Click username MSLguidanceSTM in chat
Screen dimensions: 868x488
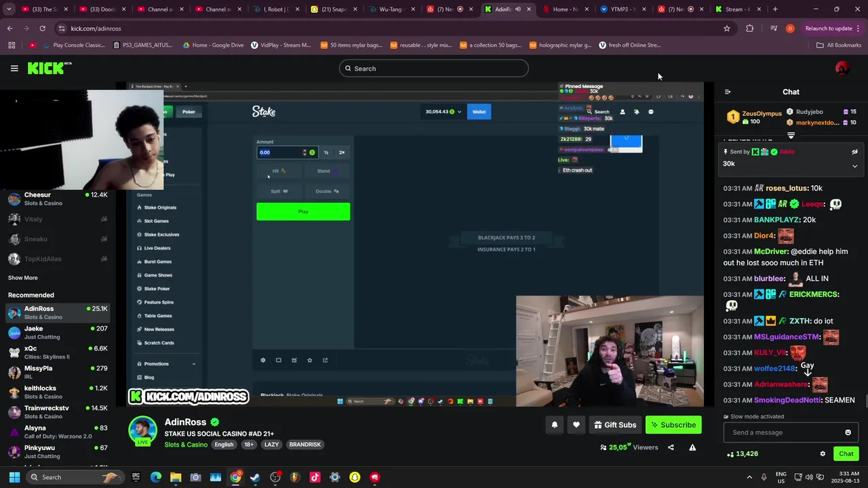[786, 337]
